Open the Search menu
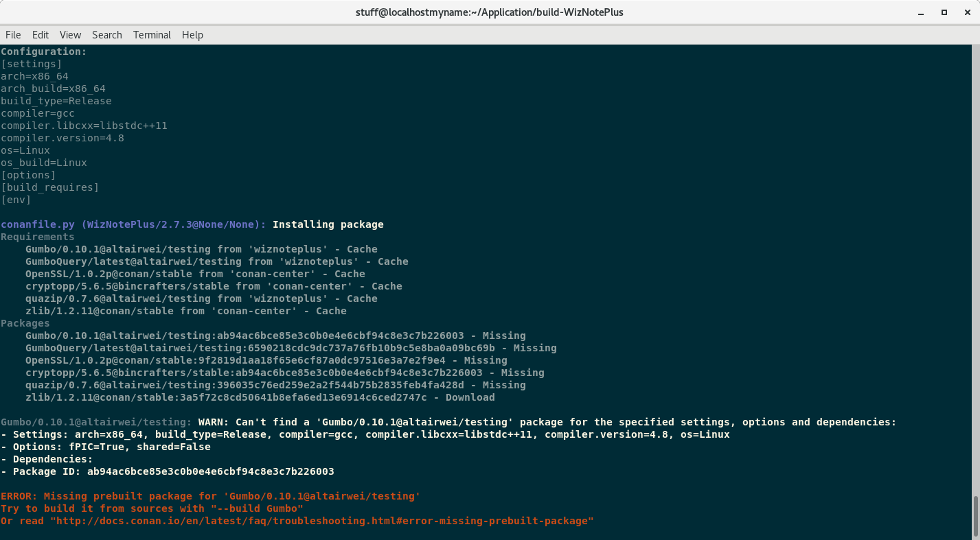The image size is (980, 540). point(106,34)
